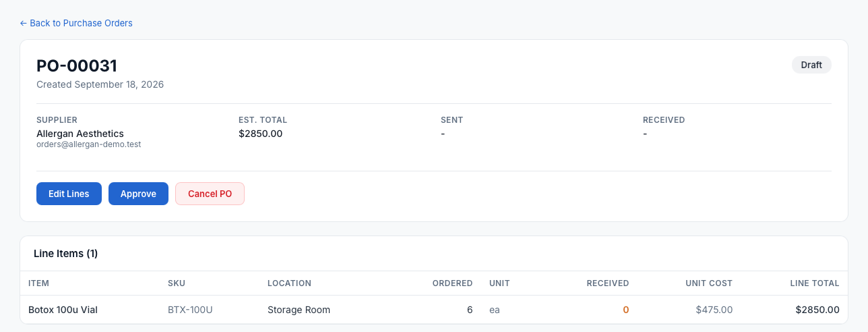
Task: Click estimated total $2850.00 in summary
Action: tap(260, 134)
